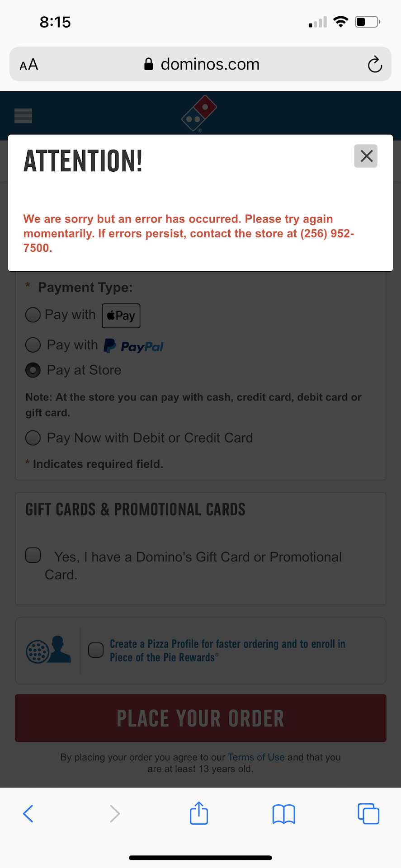The width and height of the screenshot is (401, 868).
Task: Select Pay with PayPal radio
Action: (33, 345)
